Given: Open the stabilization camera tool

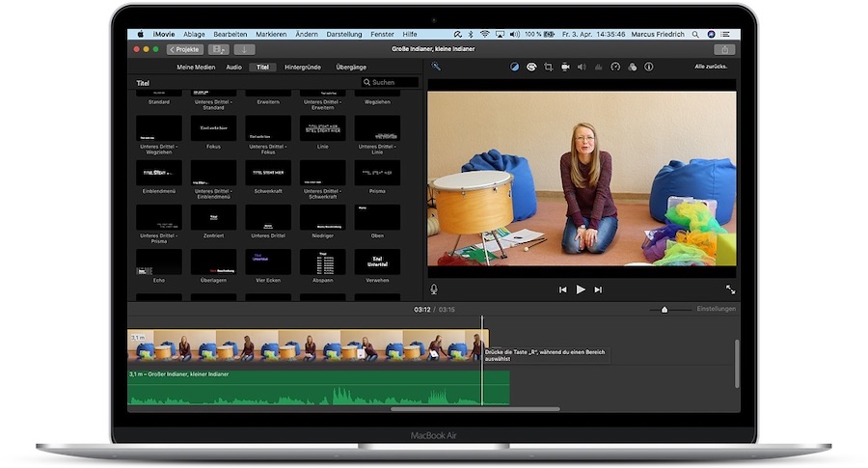Looking at the screenshot, I should click(x=565, y=67).
